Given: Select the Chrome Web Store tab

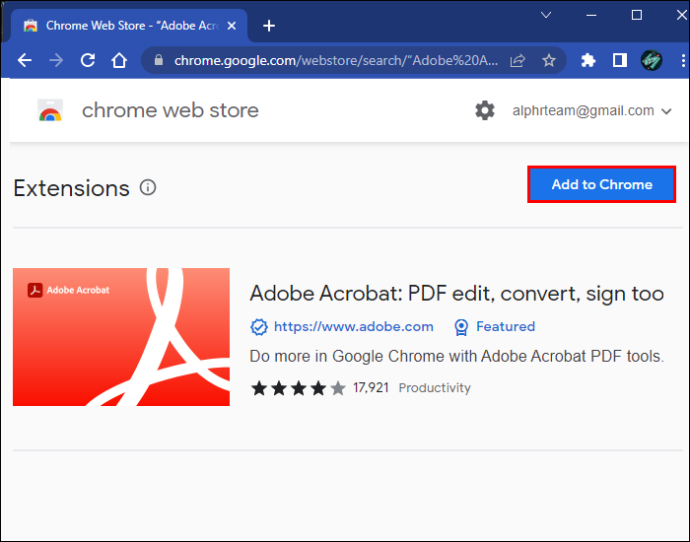Looking at the screenshot, I should coord(130,26).
